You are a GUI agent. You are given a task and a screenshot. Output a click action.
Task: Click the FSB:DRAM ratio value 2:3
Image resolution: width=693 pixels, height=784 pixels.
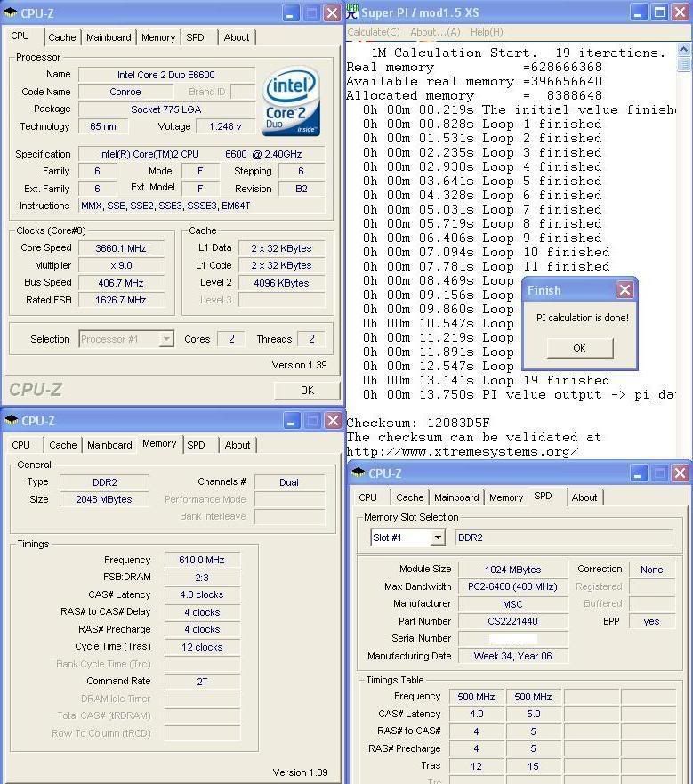pos(202,578)
